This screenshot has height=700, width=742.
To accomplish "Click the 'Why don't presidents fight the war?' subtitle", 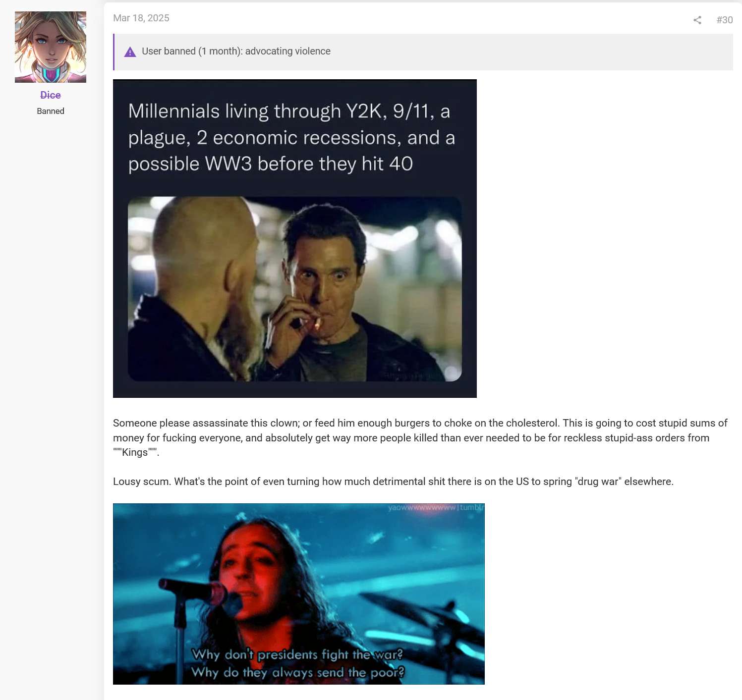I will [297, 654].
